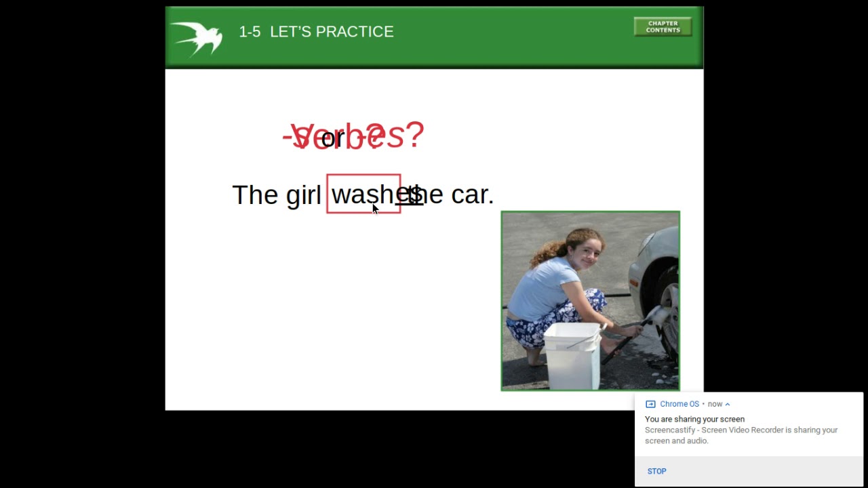Click the 'You are sharing your screen' message
This screenshot has width=868, height=488.
click(694, 419)
